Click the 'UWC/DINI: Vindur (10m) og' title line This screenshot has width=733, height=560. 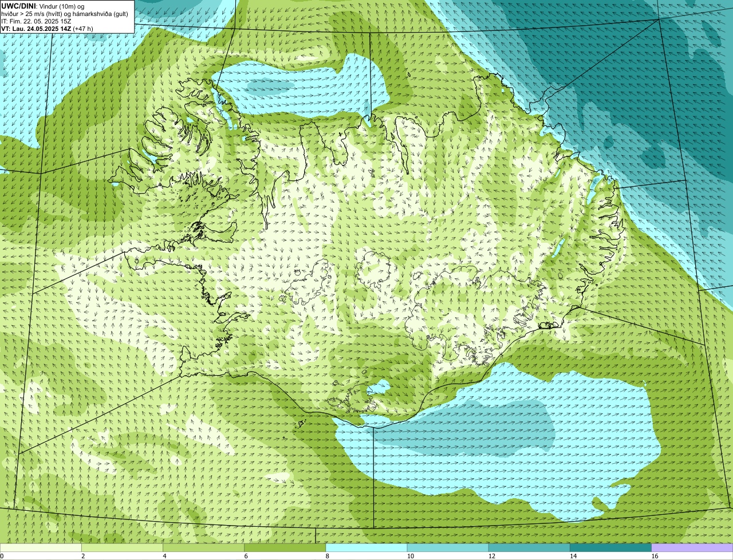click(x=42, y=6)
